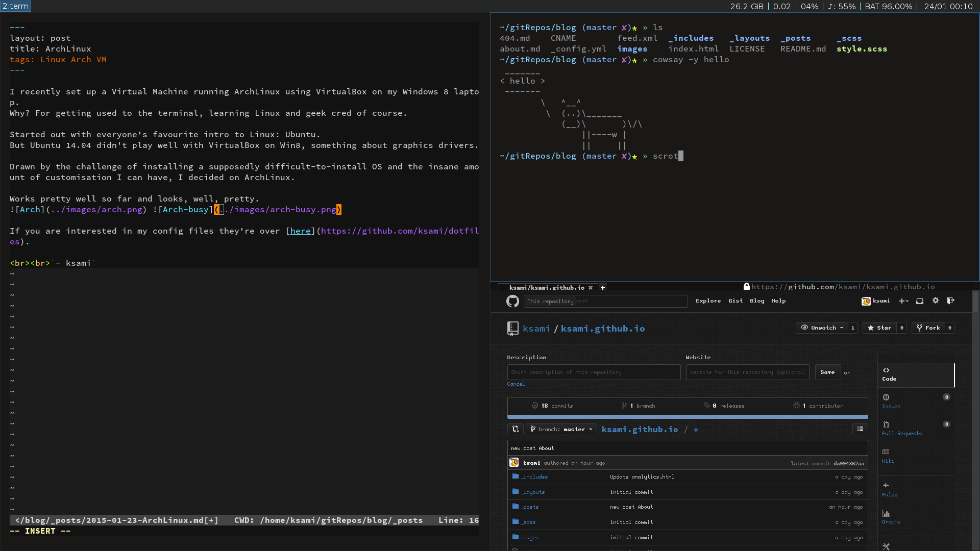Open the Settings tools icon in sidebar
The width and height of the screenshot is (980, 551).
[886, 546]
